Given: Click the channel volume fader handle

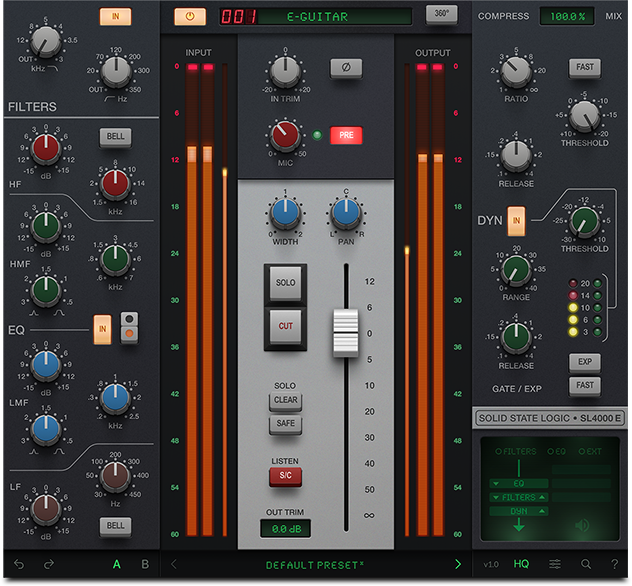Looking at the screenshot, I should 345,332.
